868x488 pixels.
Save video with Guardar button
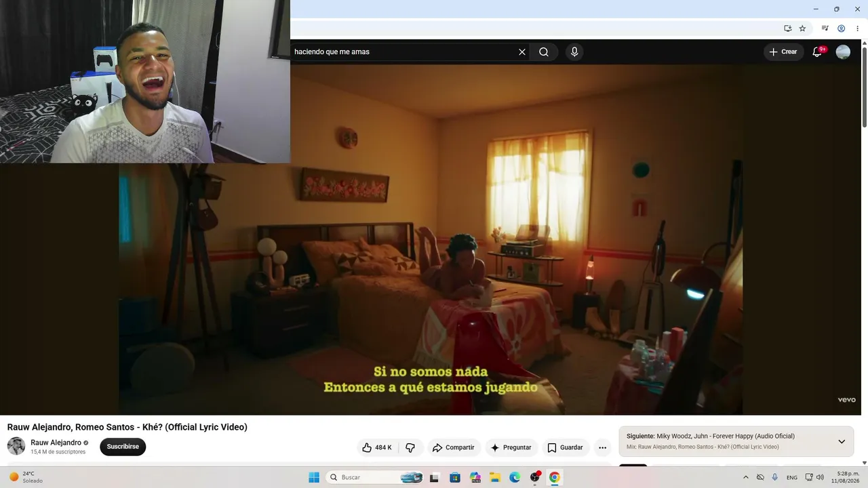click(x=566, y=447)
